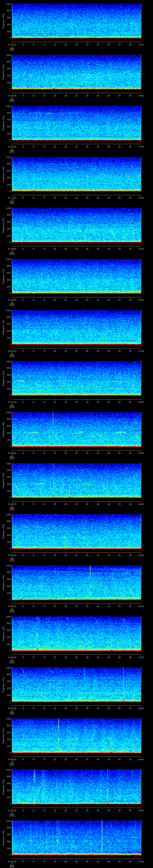Viewport: 153px width, 868px height.
Task: Select the spike near 52 s in the 19:27:00 panel
Action: [x=123, y=685]
